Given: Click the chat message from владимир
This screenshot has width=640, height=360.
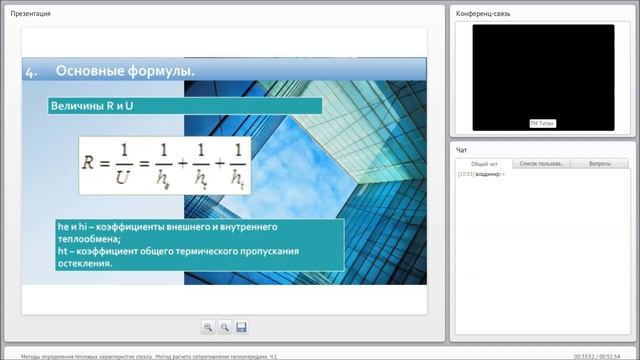Looking at the screenshot, I should (481, 174).
